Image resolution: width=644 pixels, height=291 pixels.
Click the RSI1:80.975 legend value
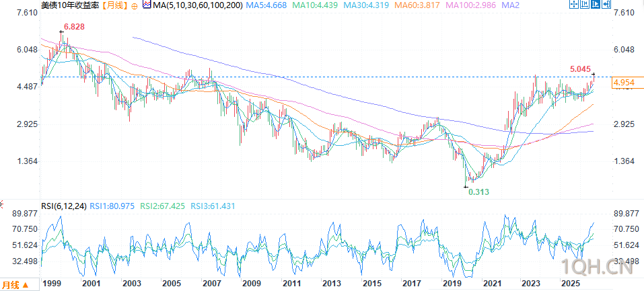(x=112, y=206)
